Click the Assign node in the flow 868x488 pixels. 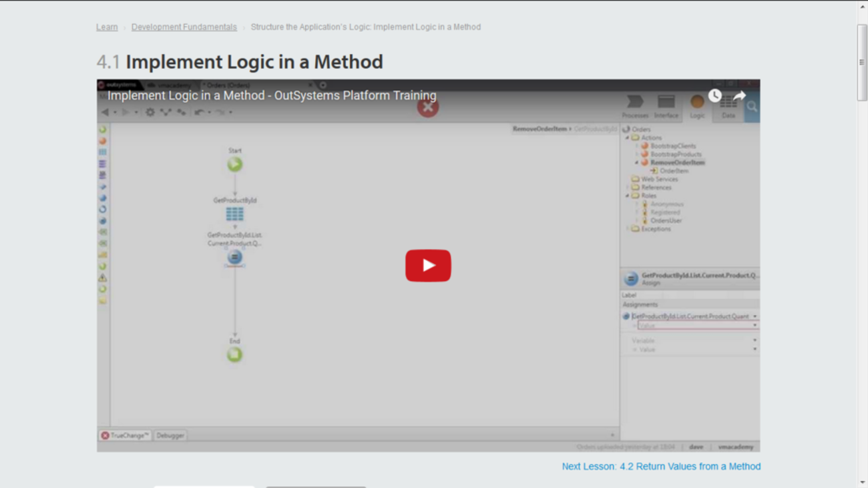pyautogui.click(x=234, y=257)
